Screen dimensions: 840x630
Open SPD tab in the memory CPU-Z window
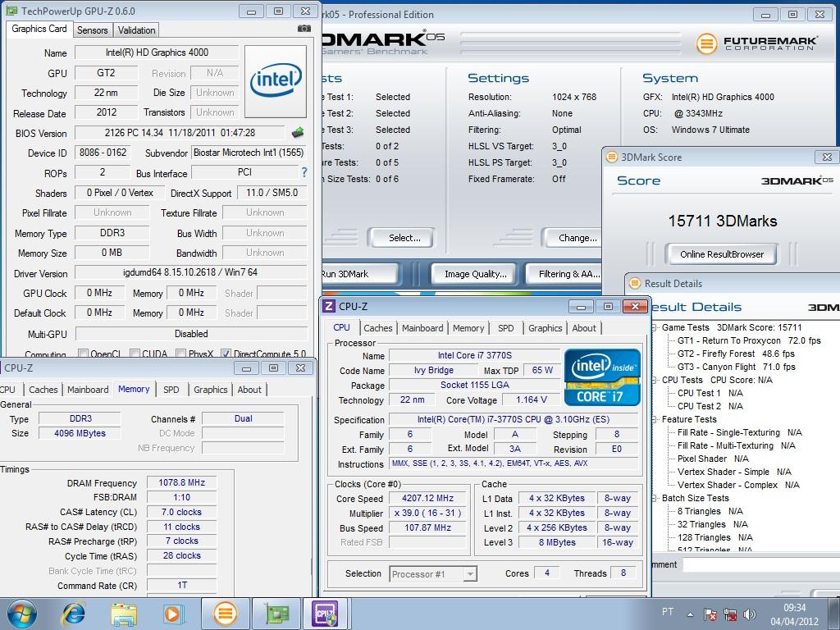point(171,390)
